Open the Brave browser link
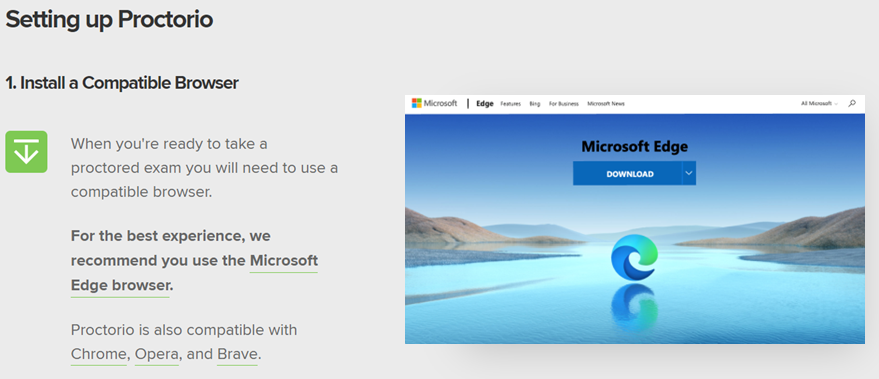879x379 pixels. (x=237, y=354)
